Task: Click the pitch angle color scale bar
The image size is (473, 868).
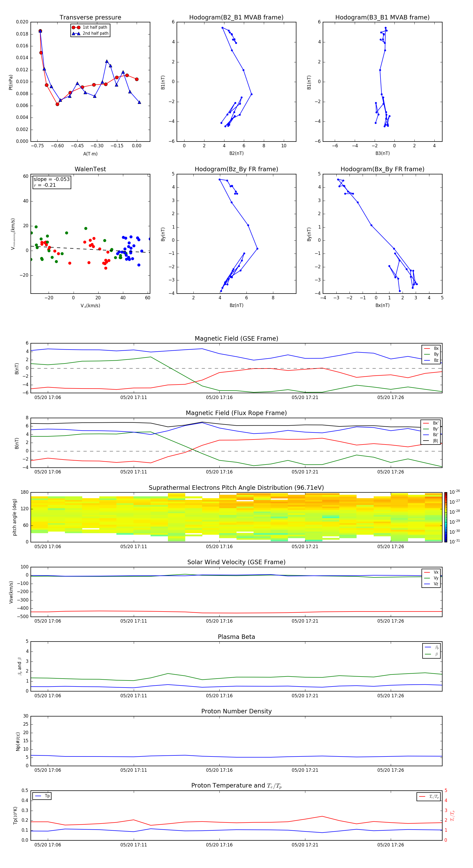Action: coord(446,517)
